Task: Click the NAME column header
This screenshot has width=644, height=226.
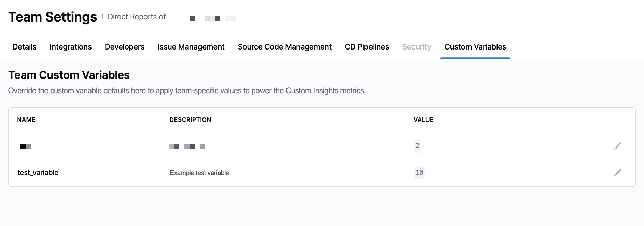Action: [x=26, y=120]
